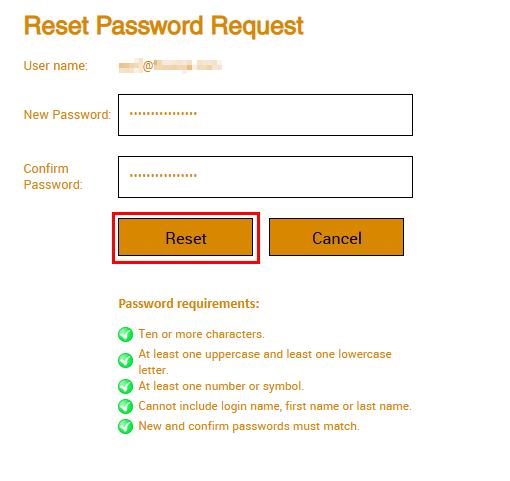Image resolution: width=510 pixels, height=481 pixels.
Task: Click the blurred user name email text
Action: tap(170, 66)
